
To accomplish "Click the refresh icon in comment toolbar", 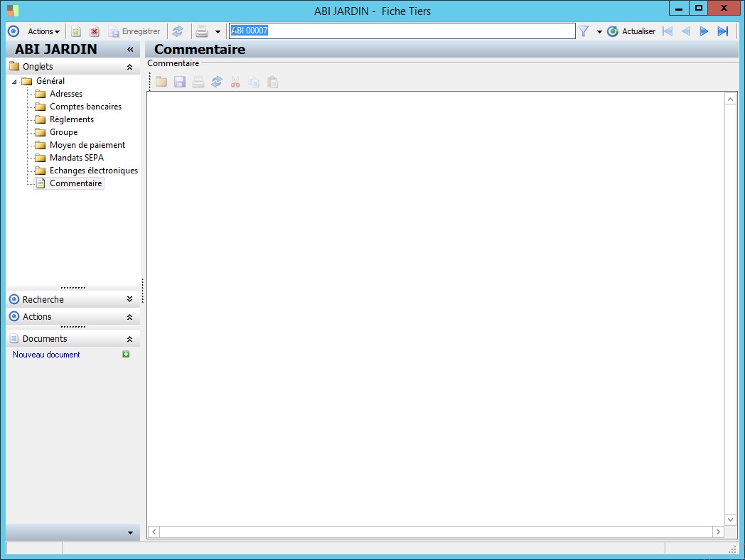I will click(217, 82).
